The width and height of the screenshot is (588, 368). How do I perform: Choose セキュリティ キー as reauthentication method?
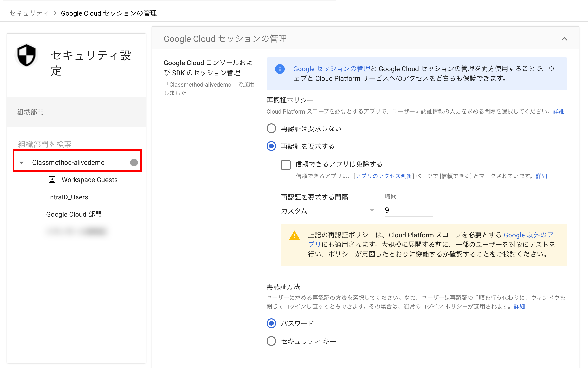(271, 341)
